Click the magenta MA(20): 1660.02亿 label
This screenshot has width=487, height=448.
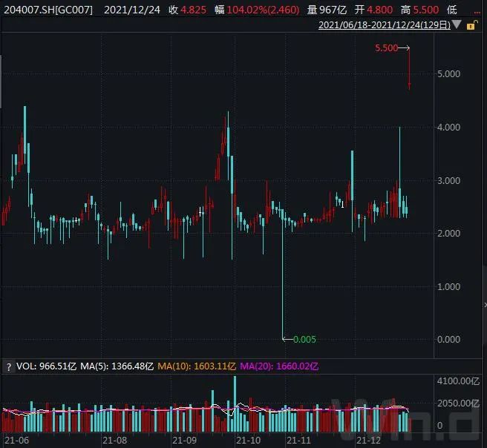[279, 366]
